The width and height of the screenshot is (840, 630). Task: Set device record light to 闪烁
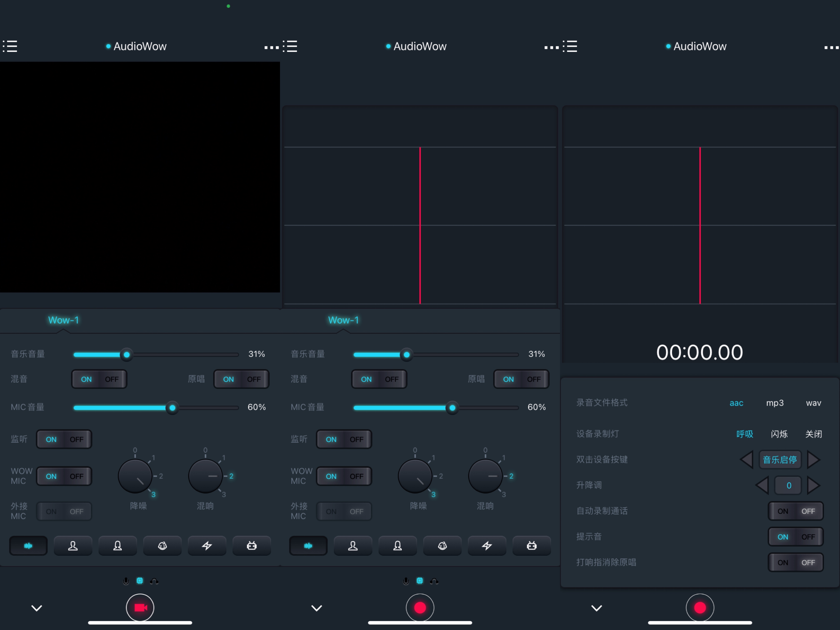pyautogui.click(x=779, y=434)
